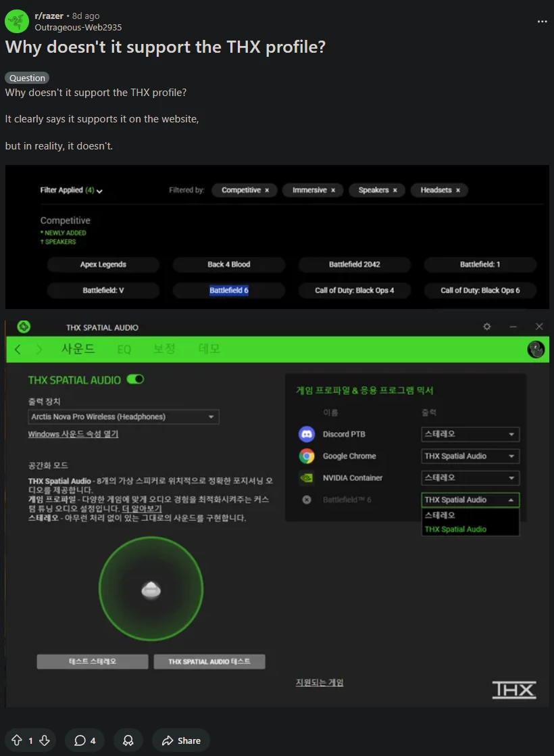
Task: Open the post options three-dot menu
Action: [x=542, y=21]
